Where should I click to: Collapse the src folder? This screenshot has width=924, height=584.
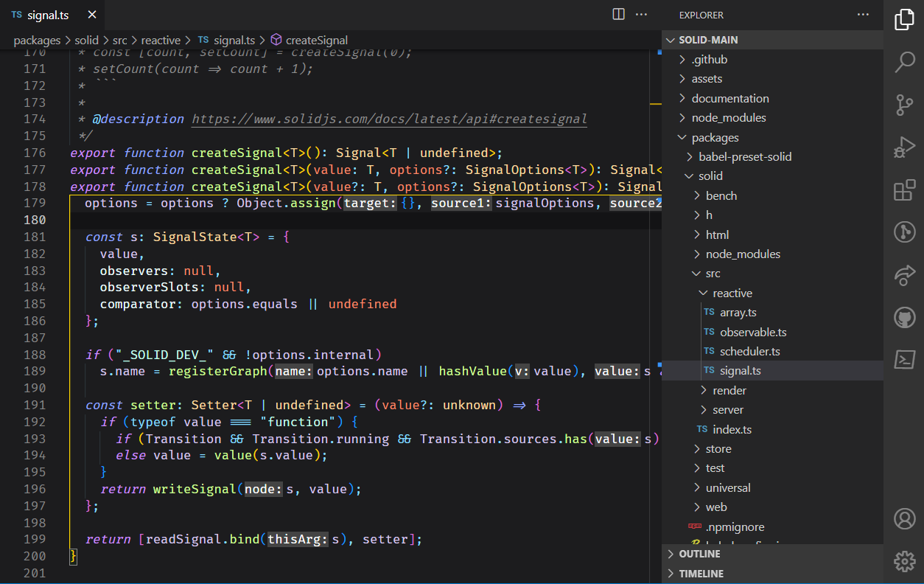click(772, 273)
